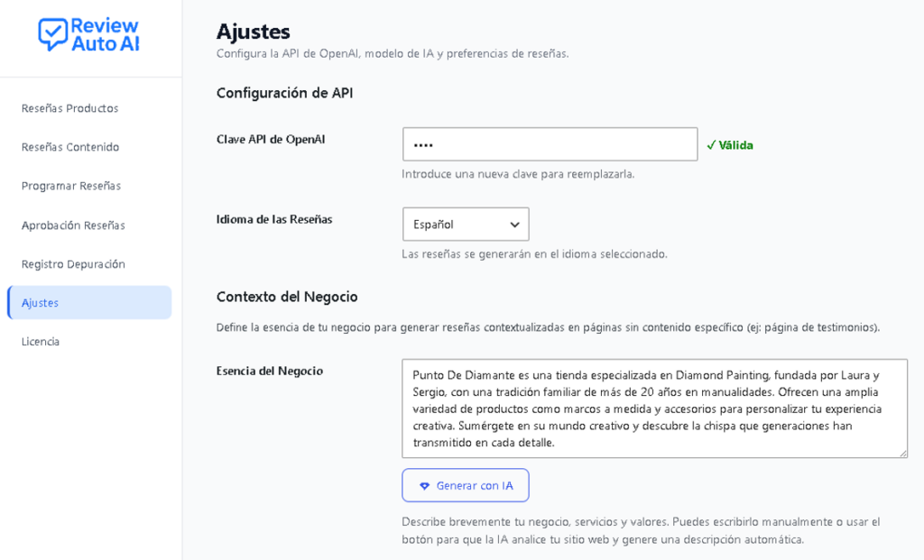Focus the Clave API de OpenAI field
The width and height of the screenshot is (924, 560).
coord(550,144)
